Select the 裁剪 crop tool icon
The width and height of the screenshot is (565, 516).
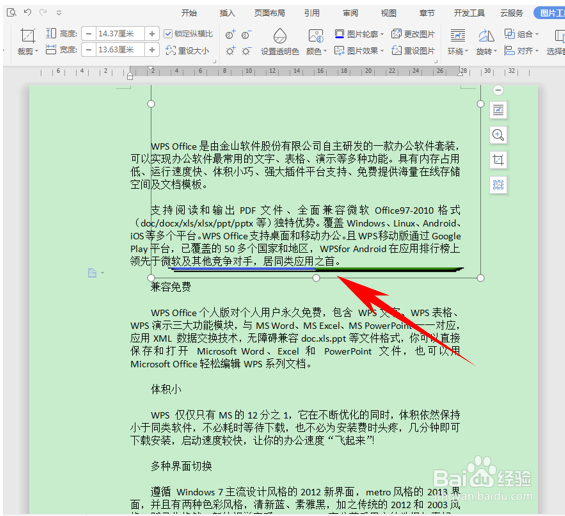[x=27, y=36]
